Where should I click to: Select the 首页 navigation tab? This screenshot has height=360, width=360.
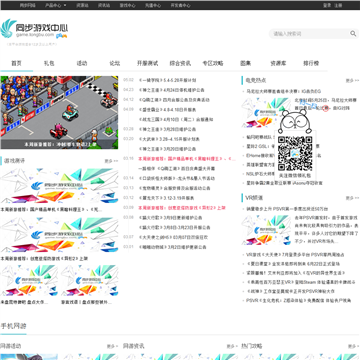click(x=16, y=63)
